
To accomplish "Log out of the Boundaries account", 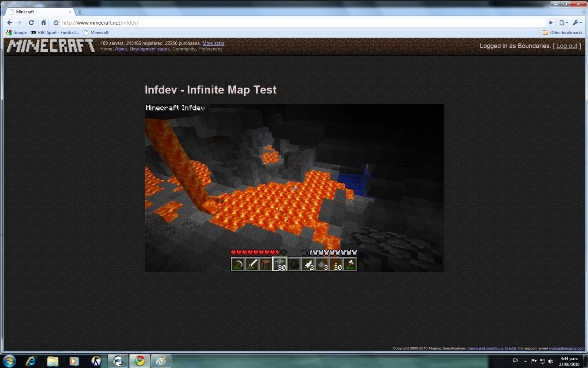I will (567, 46).
